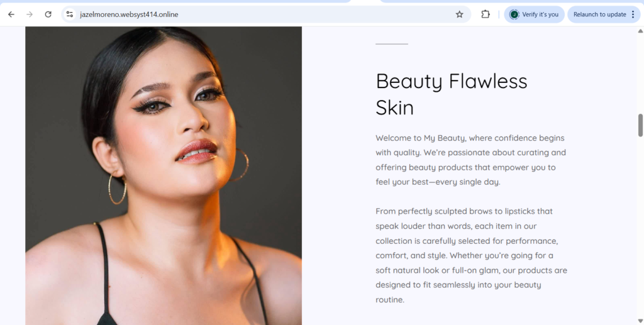
Task: Reload the current page
Action: [48, 14]
